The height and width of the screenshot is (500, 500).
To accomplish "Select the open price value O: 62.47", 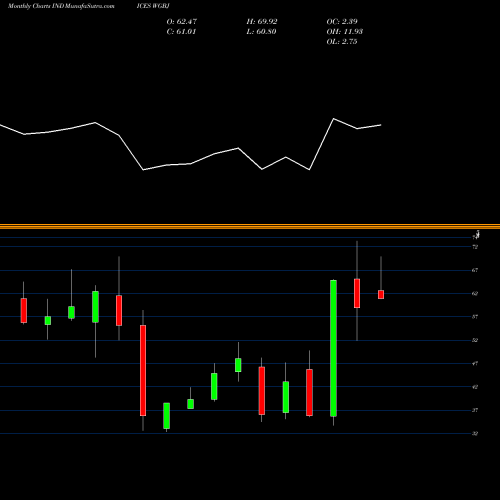I will point(182,22).
